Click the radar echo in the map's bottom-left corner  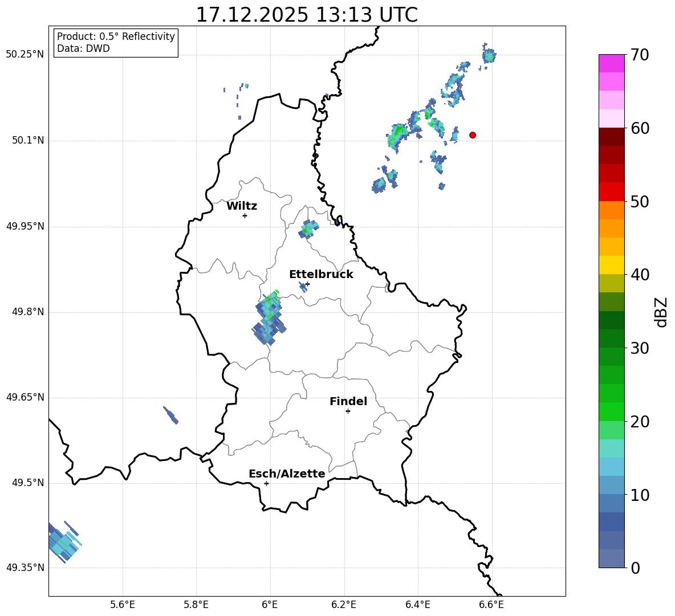tap(64, 542)
